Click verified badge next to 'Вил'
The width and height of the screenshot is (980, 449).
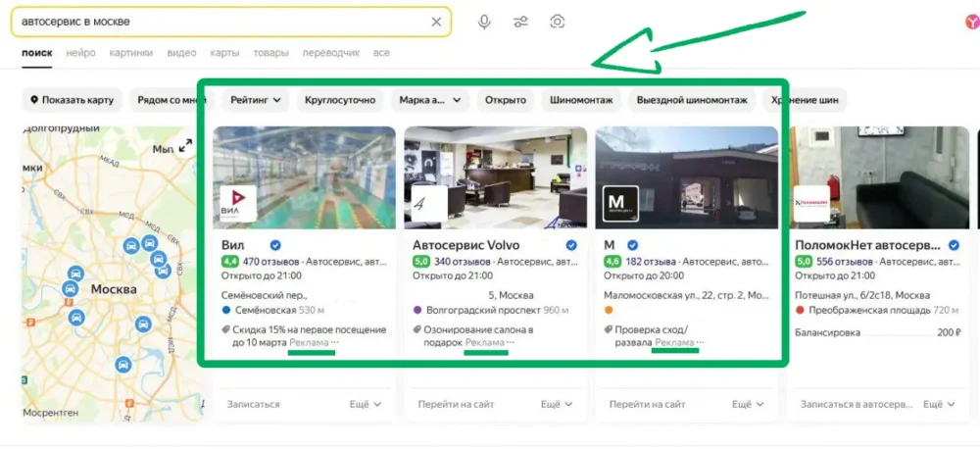(275, 245)
